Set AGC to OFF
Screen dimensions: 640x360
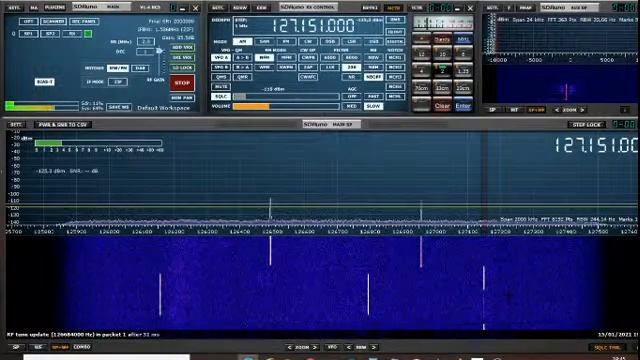coord(351,97)
